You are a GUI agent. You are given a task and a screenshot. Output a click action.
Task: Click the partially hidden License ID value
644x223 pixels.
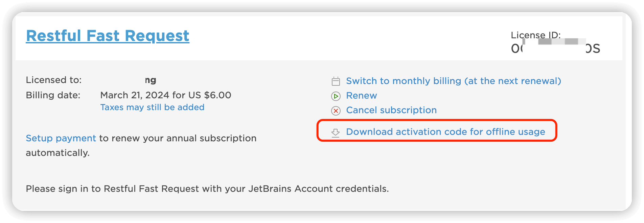point(555,48)
